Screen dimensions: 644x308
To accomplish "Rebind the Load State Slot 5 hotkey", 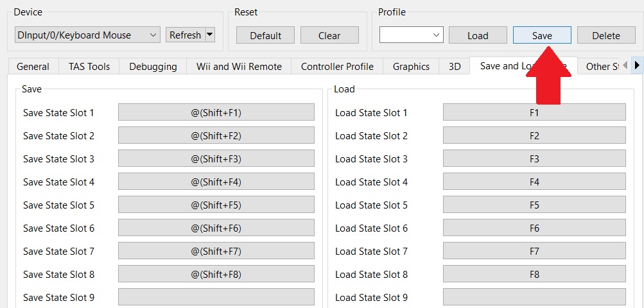I will [x=534, y=205].
